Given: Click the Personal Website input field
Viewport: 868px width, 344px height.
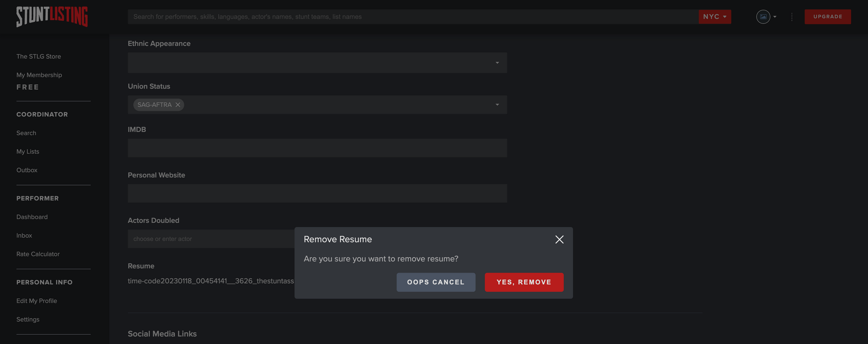Looking at the screenshot, I should [317, 193].
